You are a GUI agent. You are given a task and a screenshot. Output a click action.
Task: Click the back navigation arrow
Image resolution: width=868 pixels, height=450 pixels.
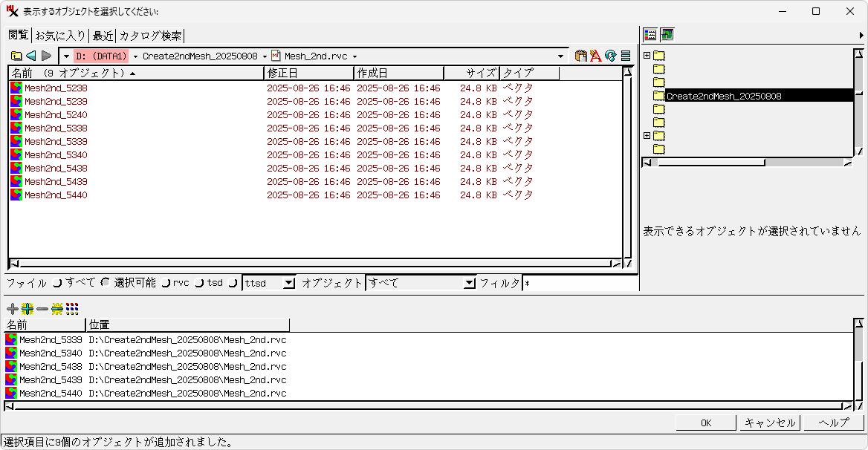[x=31, y=56]
